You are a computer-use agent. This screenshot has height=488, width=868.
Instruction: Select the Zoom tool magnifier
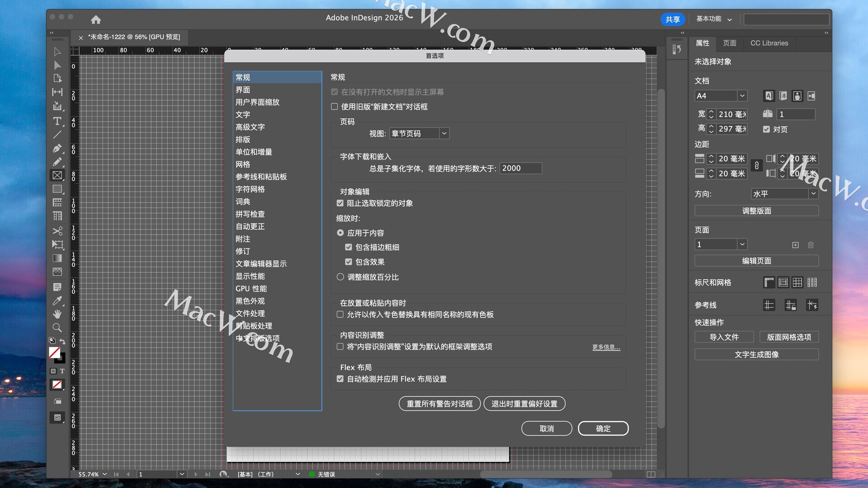[x=57, y=328]
